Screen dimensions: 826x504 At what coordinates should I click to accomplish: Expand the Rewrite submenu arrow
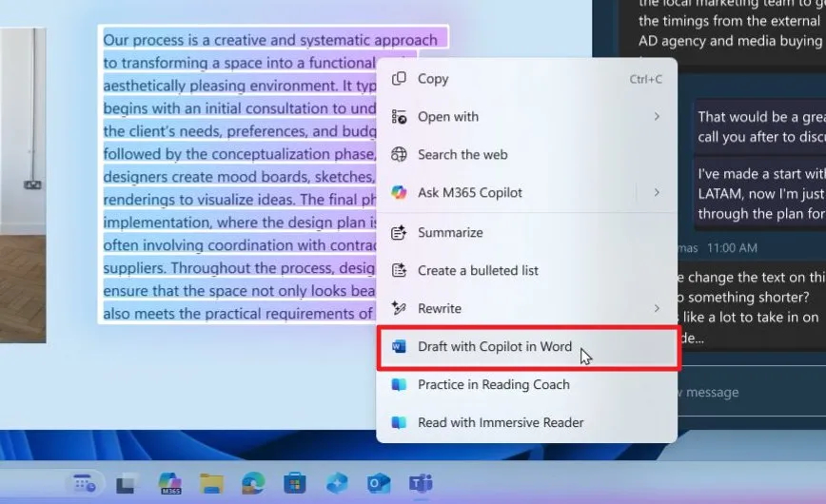click(x=657, y=308)
